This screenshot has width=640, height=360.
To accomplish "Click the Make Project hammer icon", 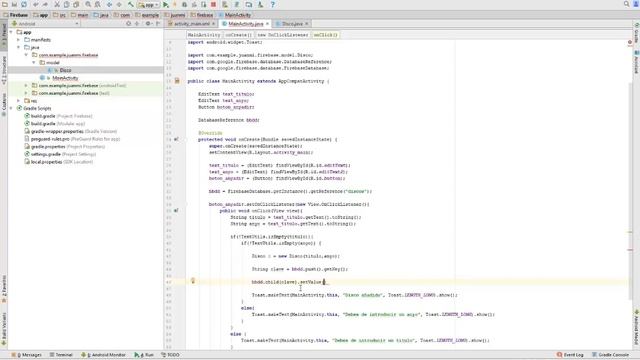I will tap(131, 4).
